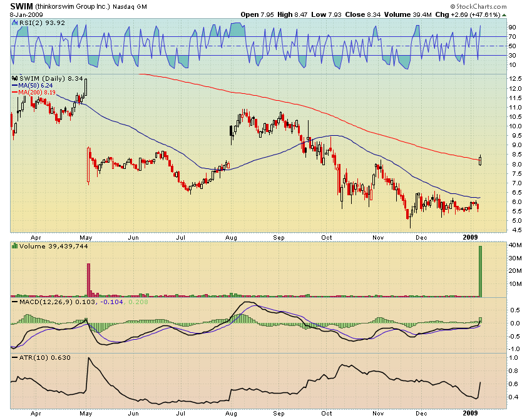
Task: Click the Aug label under the price panel
Action: pos(231,238)
